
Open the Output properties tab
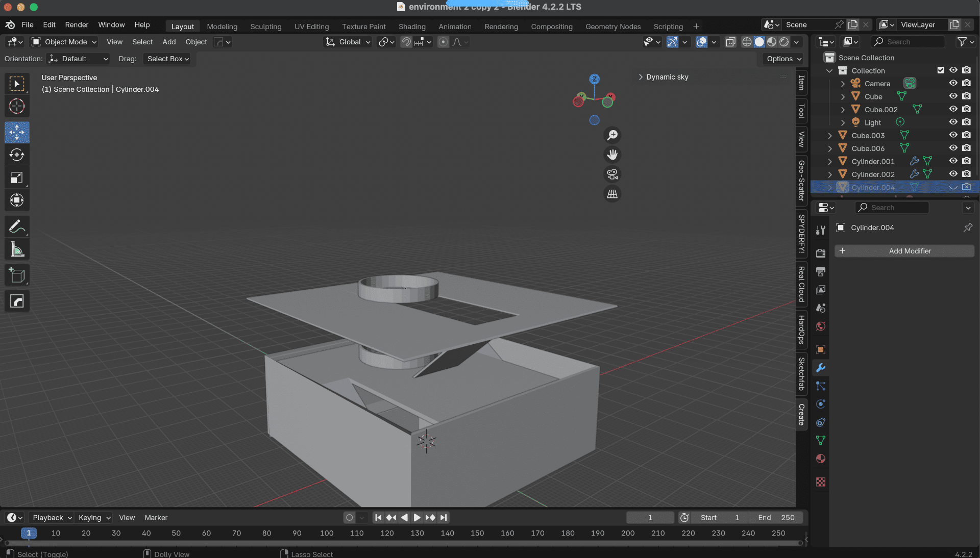[x=821, y=271]
